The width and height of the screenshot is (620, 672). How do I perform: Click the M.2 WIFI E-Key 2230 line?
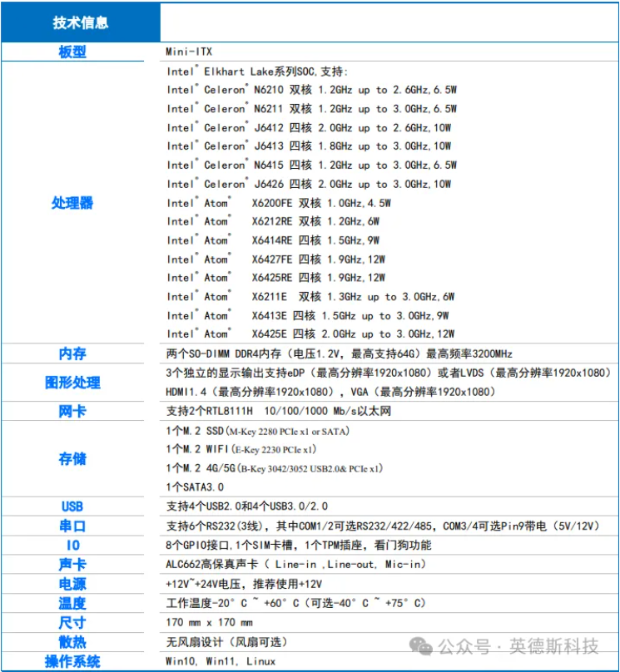[241, 449]
